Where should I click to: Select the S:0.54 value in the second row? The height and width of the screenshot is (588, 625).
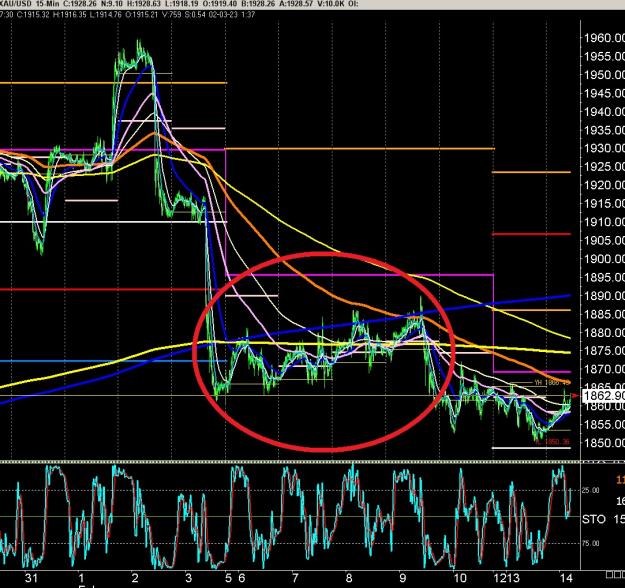pyautogui.click(x=196, y=15)
